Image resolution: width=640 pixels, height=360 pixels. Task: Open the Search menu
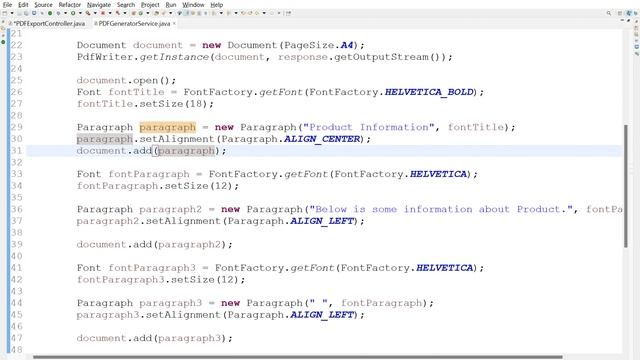pyautogui.click(x=126, y=4)
